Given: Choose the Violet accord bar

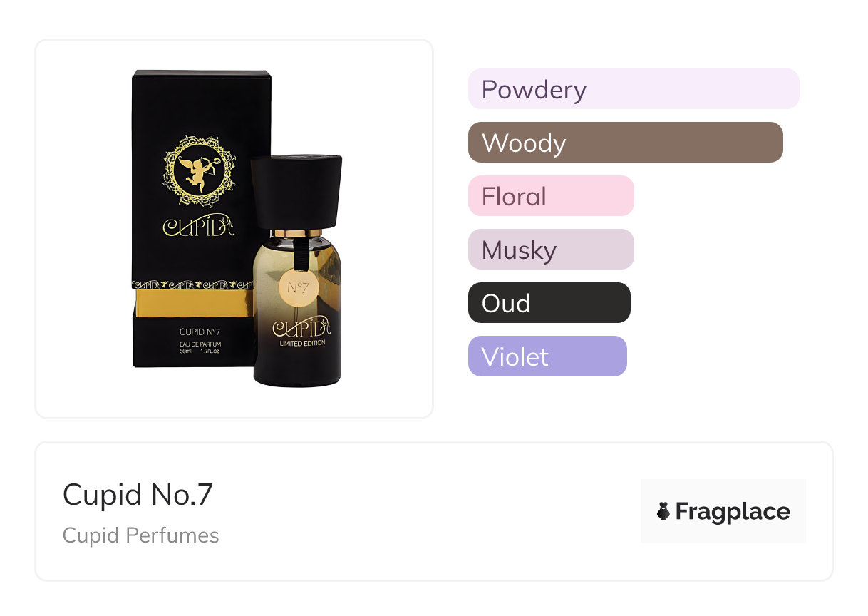Looking at the screenshot, I should coord(547,356).
